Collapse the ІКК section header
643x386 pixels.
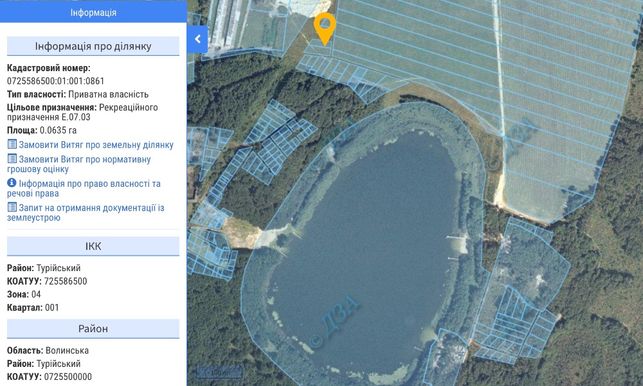pyautogui.click(x=93, y=246)
